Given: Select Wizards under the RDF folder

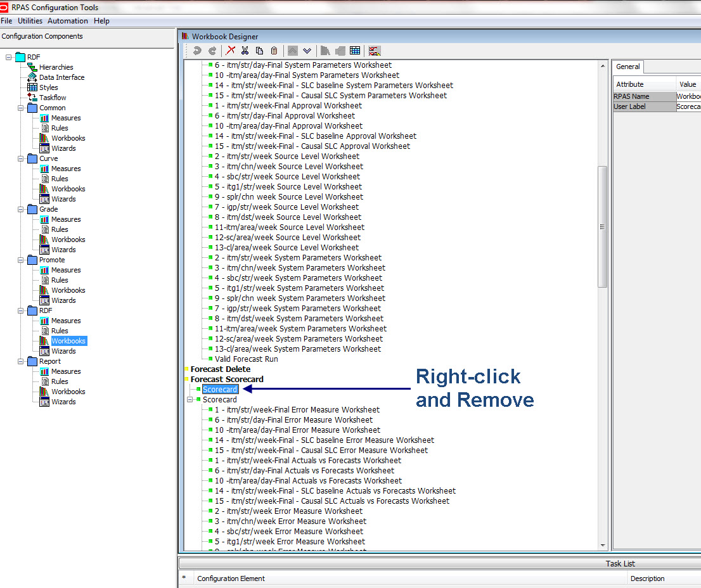Looking at the screenshot, I should pyautogui.click(x=63, y=351).
